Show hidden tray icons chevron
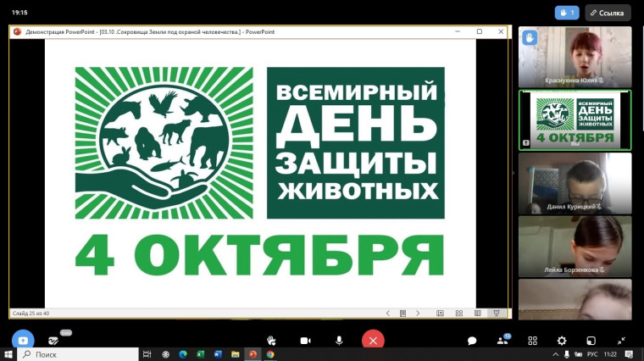This screenshot has width=644, height=361. [x=555, y=354]
